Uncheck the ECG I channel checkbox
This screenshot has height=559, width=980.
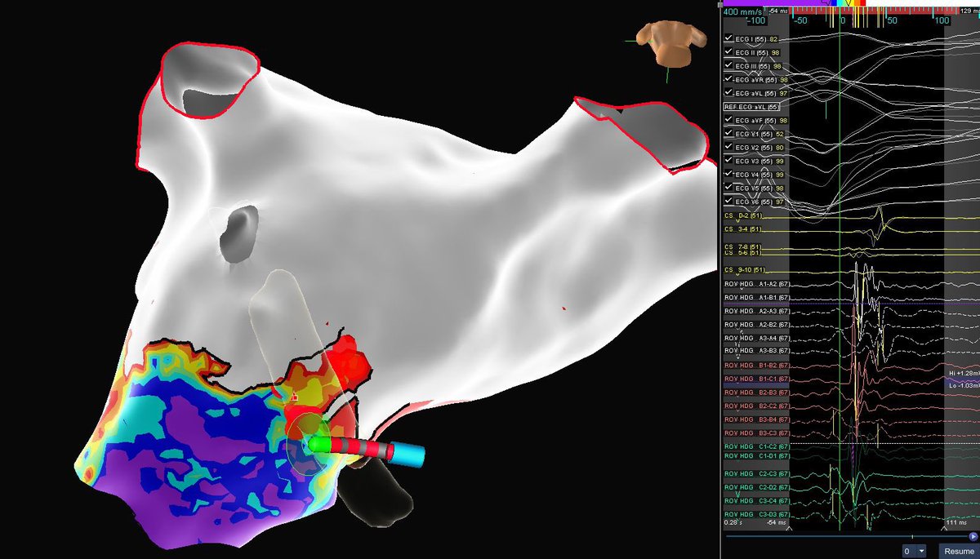729,38
